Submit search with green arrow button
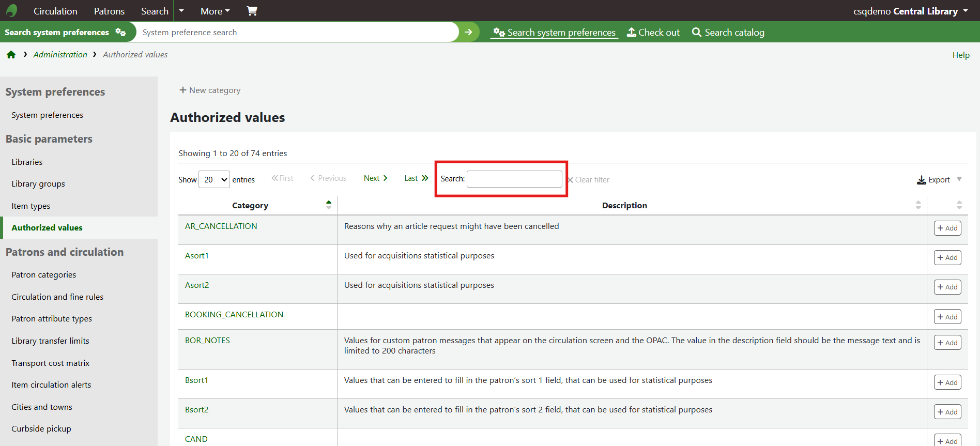Image resolution: width=980 pixels, height=446 pixels. point(468,32)
